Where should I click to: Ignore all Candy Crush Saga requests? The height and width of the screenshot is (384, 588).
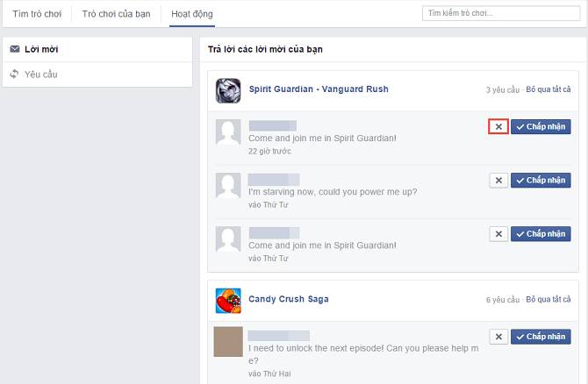click(549, 299)
